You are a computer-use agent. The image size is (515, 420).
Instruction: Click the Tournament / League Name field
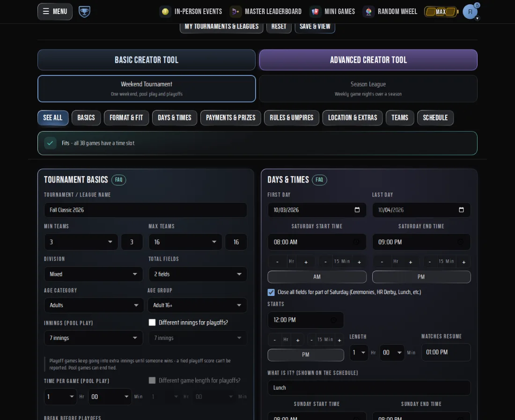pos(146,210)
